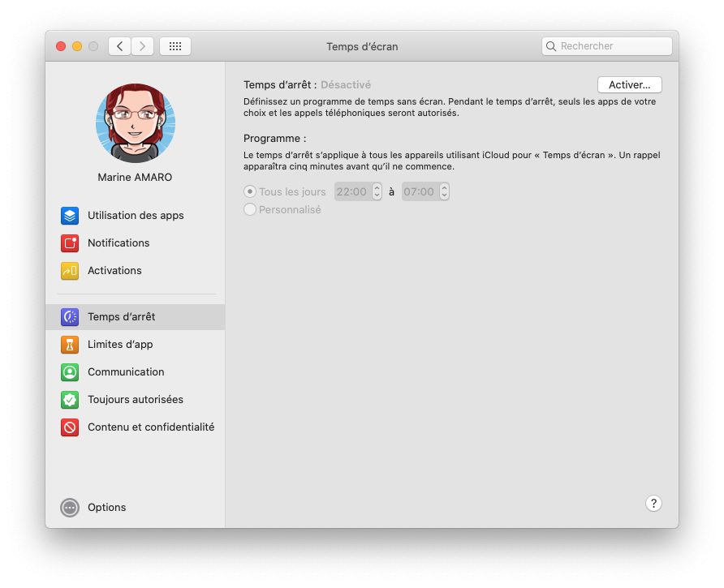Click Marine AMARO avatar picture
Image resolution: width=724 pixels, height=588 pixels.
[x=136, y=123]
